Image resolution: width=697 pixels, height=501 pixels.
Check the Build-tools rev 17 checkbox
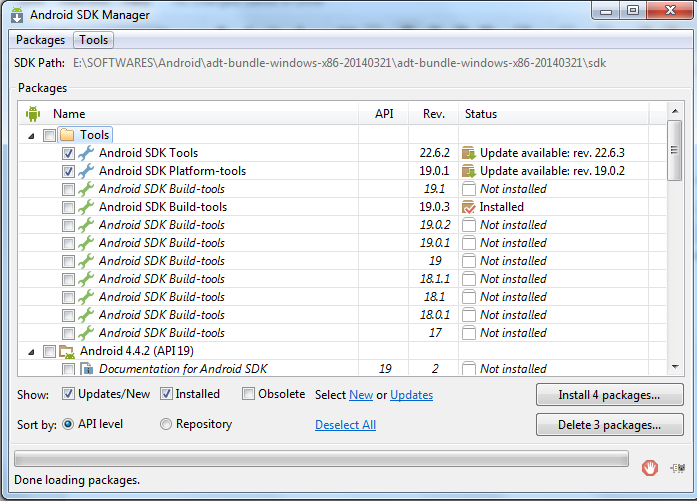[68, 333]
